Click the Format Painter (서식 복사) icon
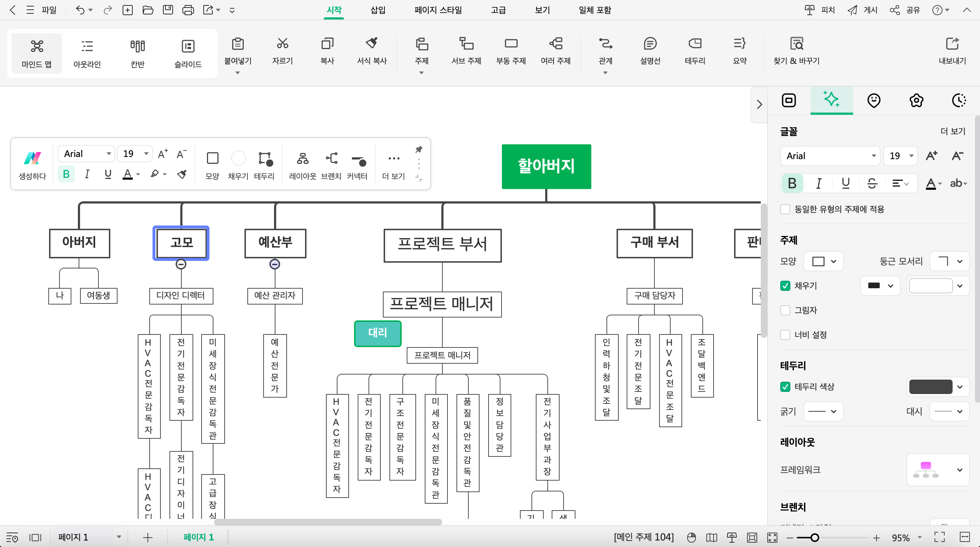 pos(372,43)
